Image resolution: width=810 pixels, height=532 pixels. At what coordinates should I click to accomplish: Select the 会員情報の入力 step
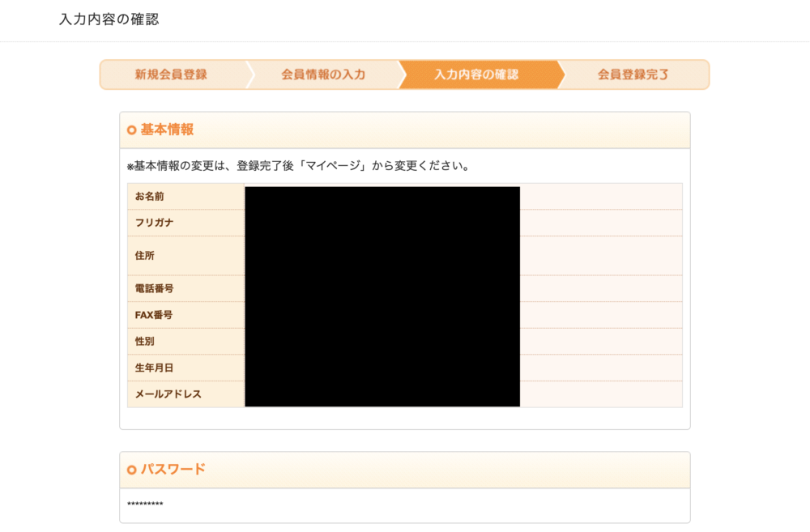tap(323, 74)
